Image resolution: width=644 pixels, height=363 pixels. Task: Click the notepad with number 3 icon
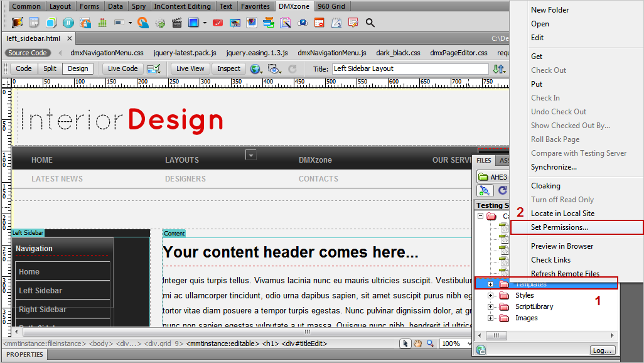point(336,23)
